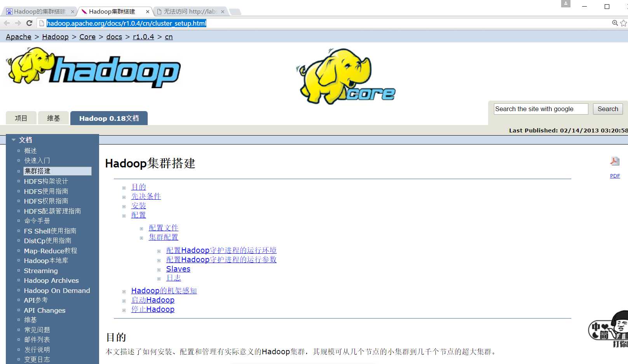628x364 pixels.
Task: Bookmark page using star icon
Action: pos(623,23)
